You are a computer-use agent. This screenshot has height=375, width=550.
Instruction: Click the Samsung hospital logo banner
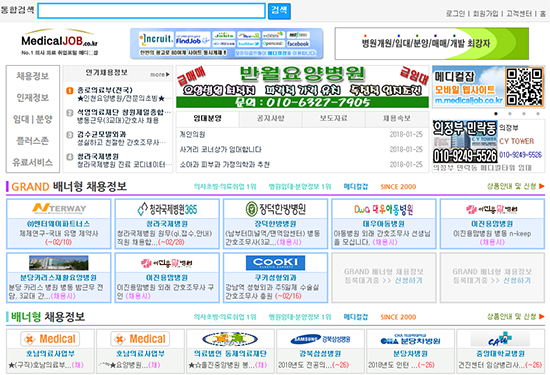point(320,339)
